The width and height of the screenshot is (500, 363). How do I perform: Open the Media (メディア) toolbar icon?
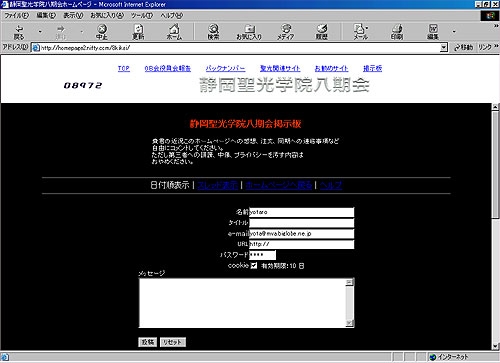286,32
